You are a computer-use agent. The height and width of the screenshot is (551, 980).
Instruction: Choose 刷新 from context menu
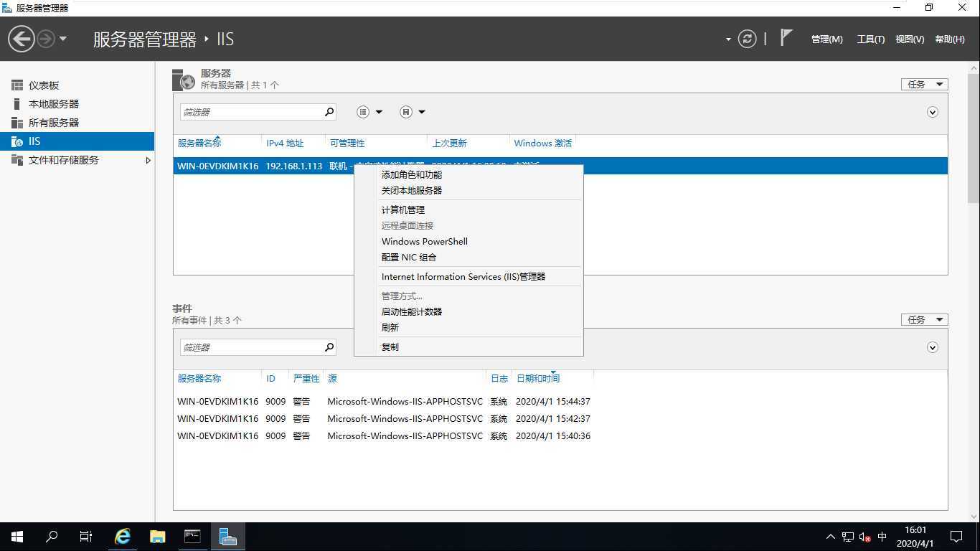[468, 327]
